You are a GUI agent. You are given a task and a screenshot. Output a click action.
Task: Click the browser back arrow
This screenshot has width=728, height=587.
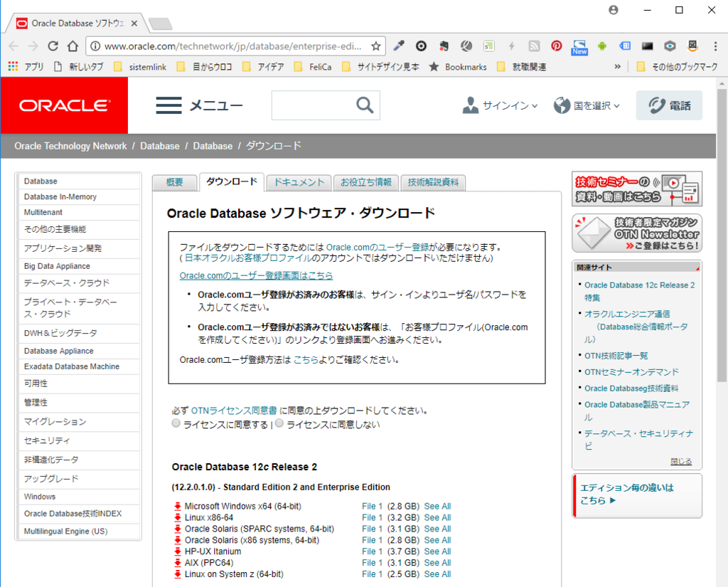(x=14, y=46)
